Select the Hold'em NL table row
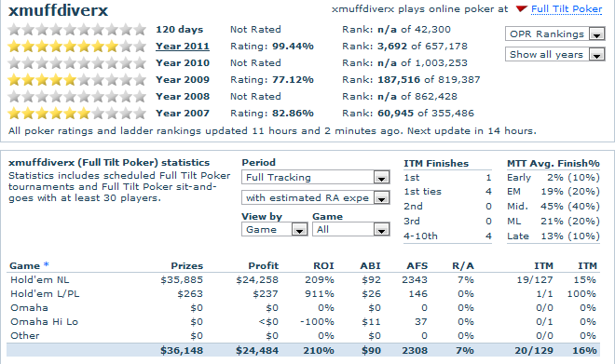615x364 pixels. pos(303,280)
